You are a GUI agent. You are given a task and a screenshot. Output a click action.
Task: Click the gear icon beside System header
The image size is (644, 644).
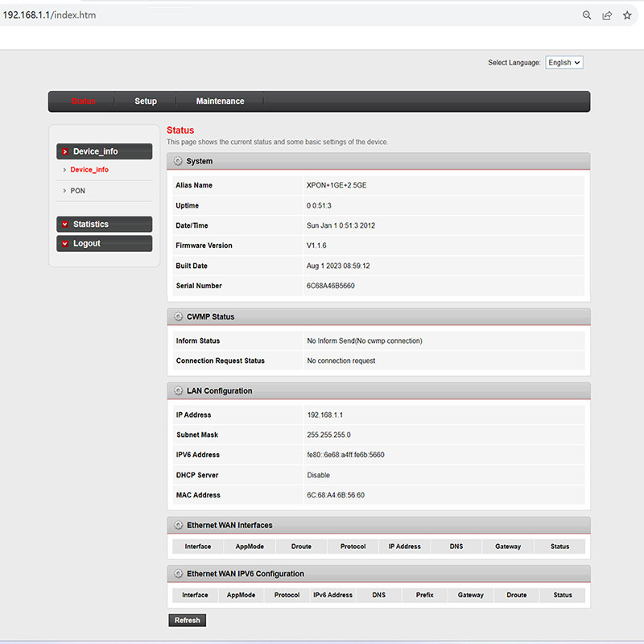178,161
